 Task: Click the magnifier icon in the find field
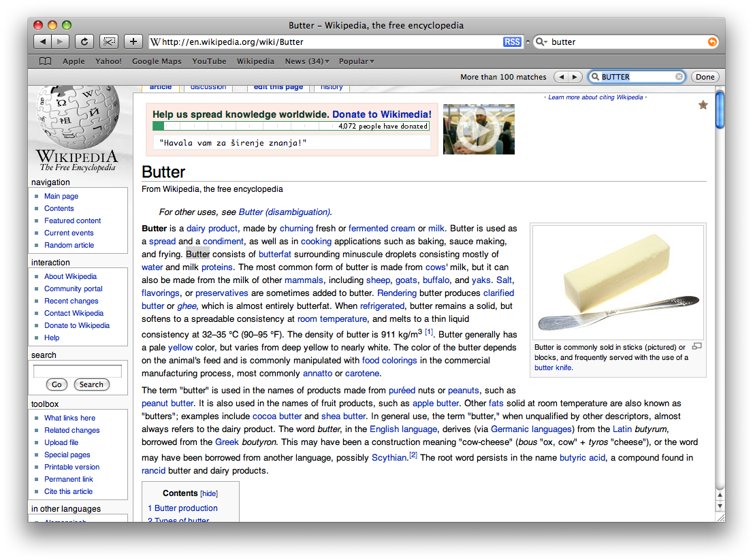click(595, 77)
